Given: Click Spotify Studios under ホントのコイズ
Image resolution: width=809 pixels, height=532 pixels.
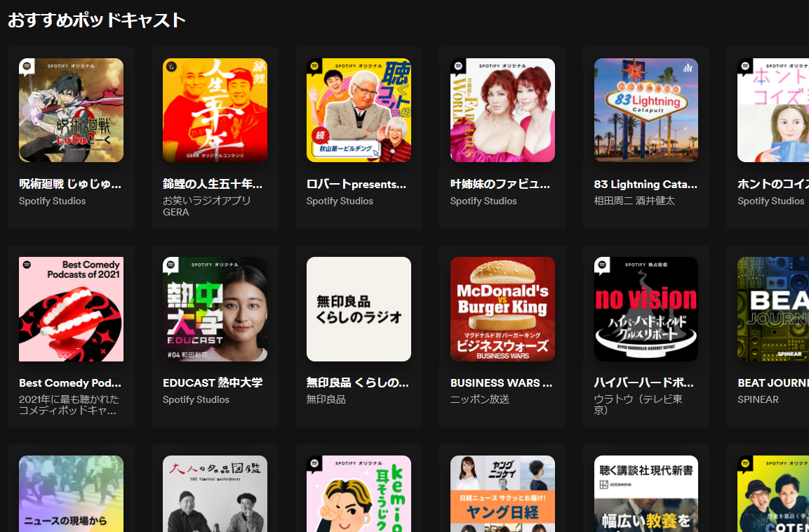Looking at the screenshot, I should (771, 201).
